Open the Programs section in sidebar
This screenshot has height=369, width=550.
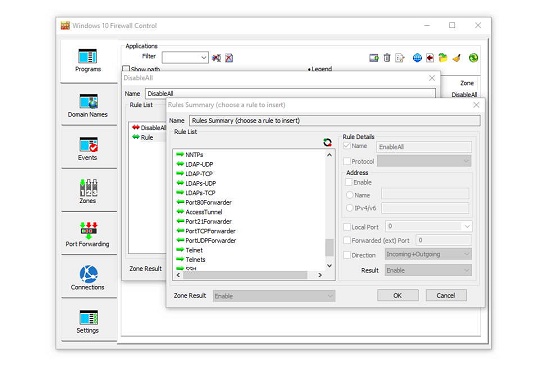(x=88, y=61)
